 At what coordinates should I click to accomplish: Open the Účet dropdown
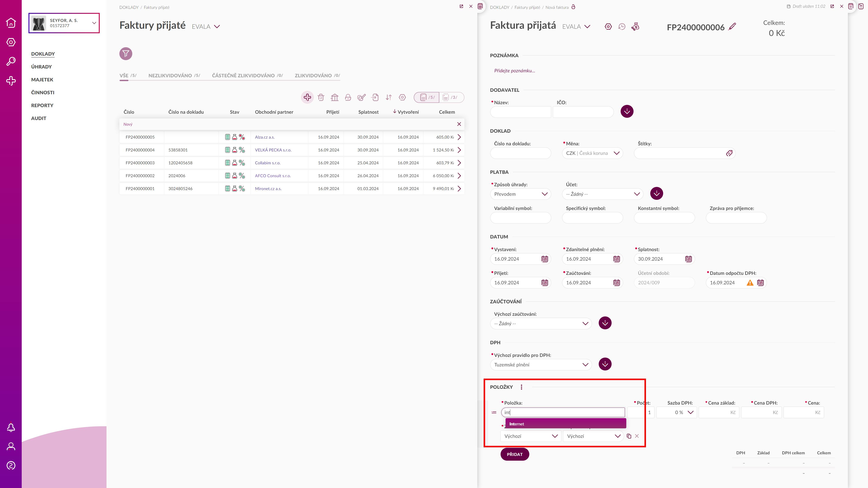click(603, 194)
